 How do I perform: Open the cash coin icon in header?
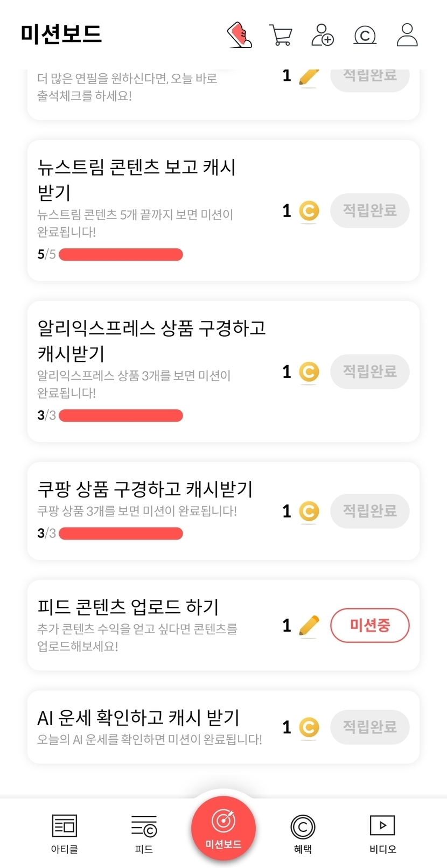pos(365,36)
